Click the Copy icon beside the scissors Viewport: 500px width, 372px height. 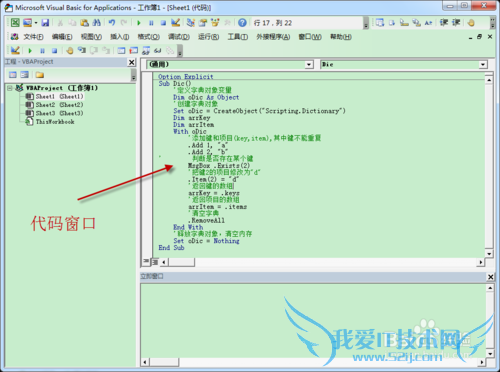(x=72, y=23)
